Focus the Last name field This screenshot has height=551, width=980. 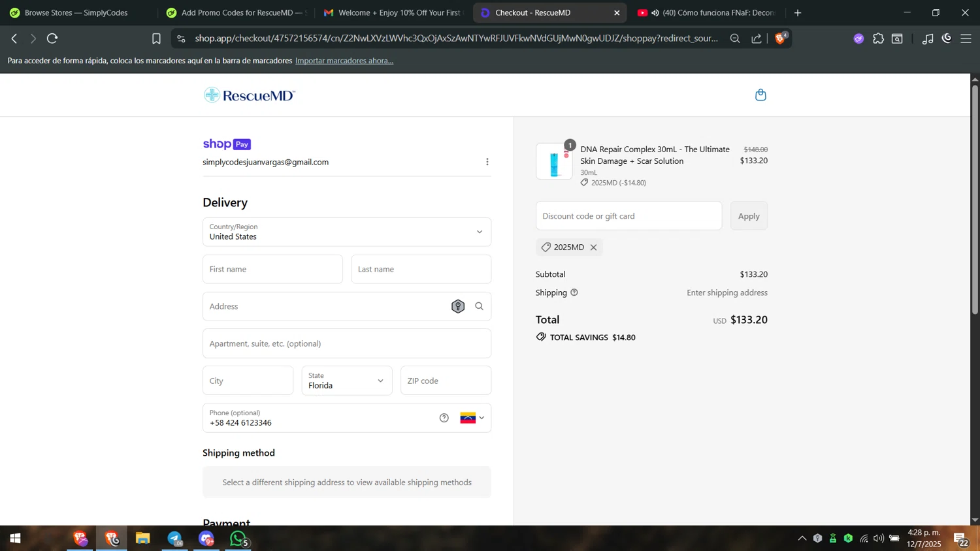tap(421, 269)
